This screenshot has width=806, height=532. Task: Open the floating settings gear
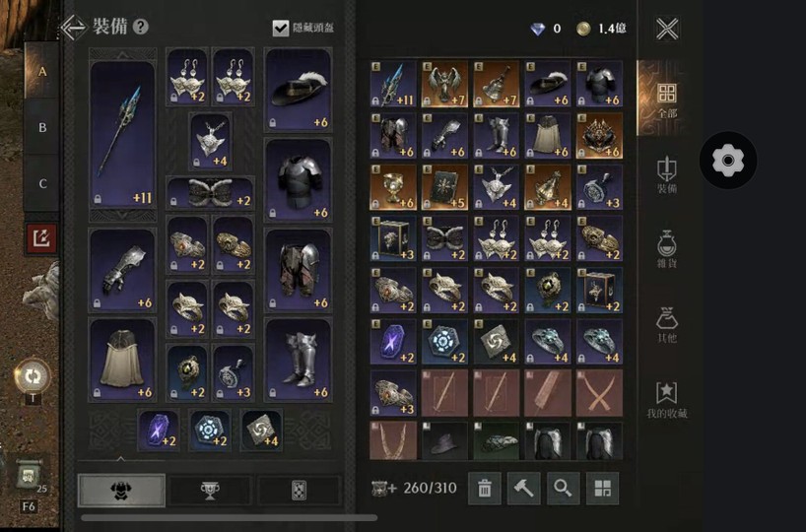728,161
